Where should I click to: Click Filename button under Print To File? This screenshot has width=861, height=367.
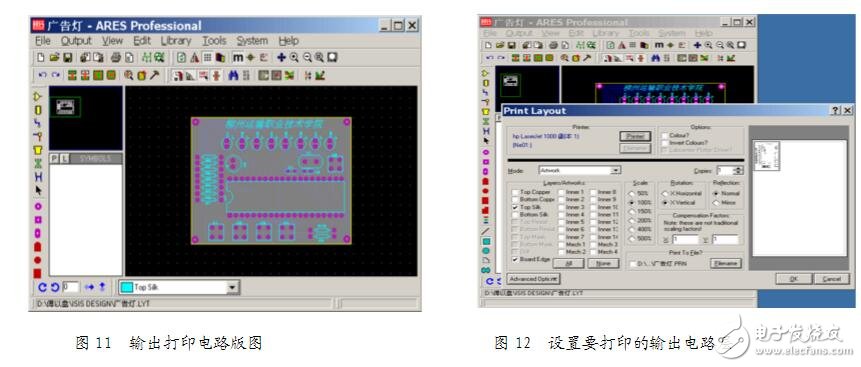click(x=726, y=263)
